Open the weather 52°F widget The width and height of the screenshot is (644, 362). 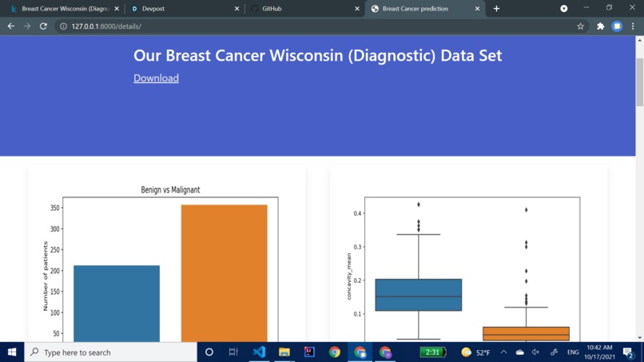[x=475, y=352]
